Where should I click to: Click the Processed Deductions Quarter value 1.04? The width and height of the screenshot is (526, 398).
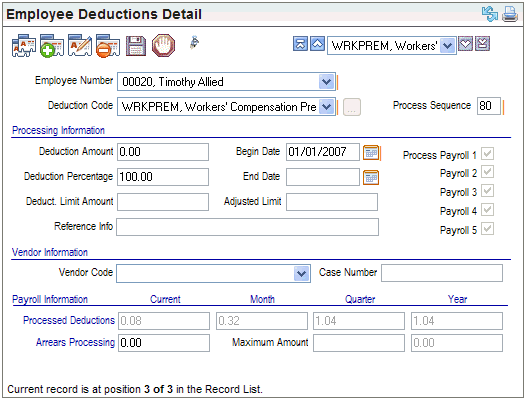(359, 321)
